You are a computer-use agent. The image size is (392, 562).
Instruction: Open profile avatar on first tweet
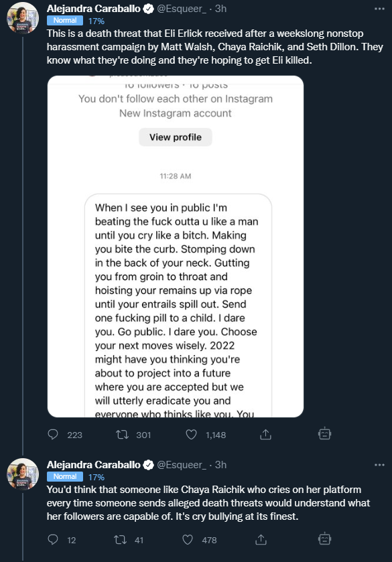(x=23, y=18)
